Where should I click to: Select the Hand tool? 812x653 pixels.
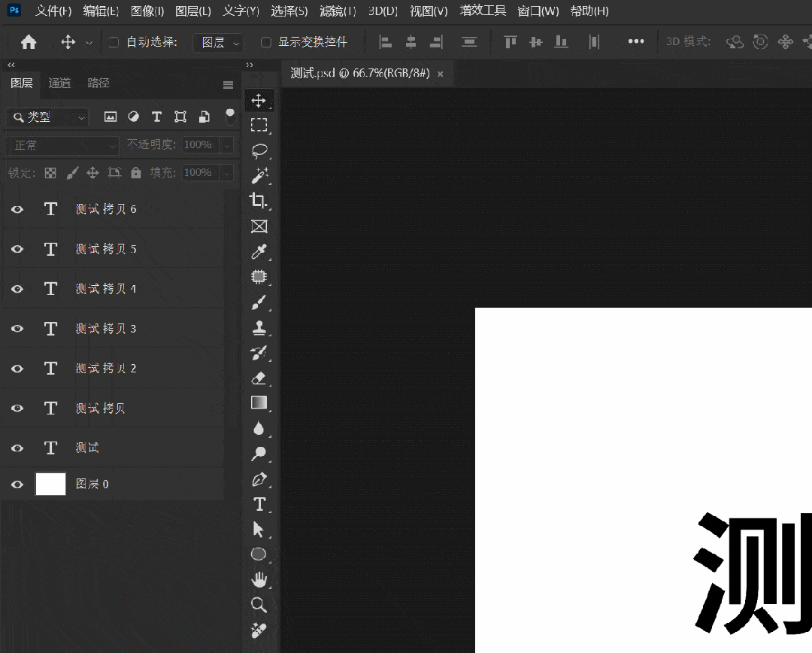point(259,579)
